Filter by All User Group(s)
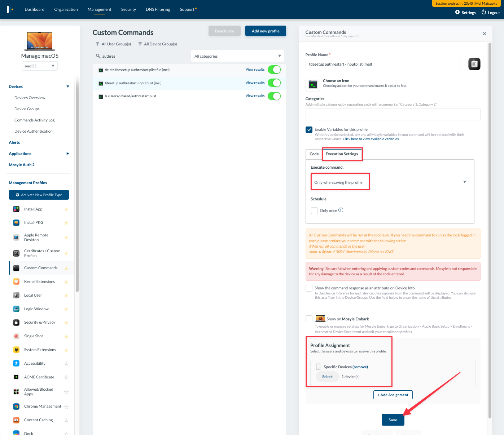The image size is (504, 435). [x=113, y=44]
